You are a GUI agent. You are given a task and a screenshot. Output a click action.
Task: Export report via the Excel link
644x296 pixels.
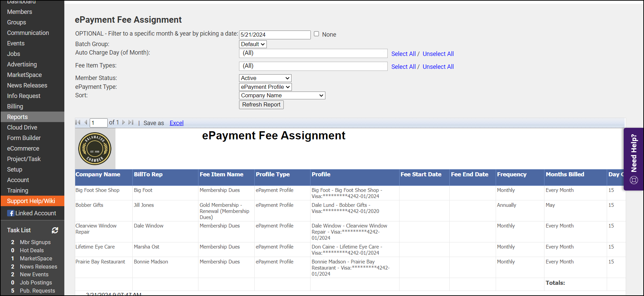coord(176,123)
